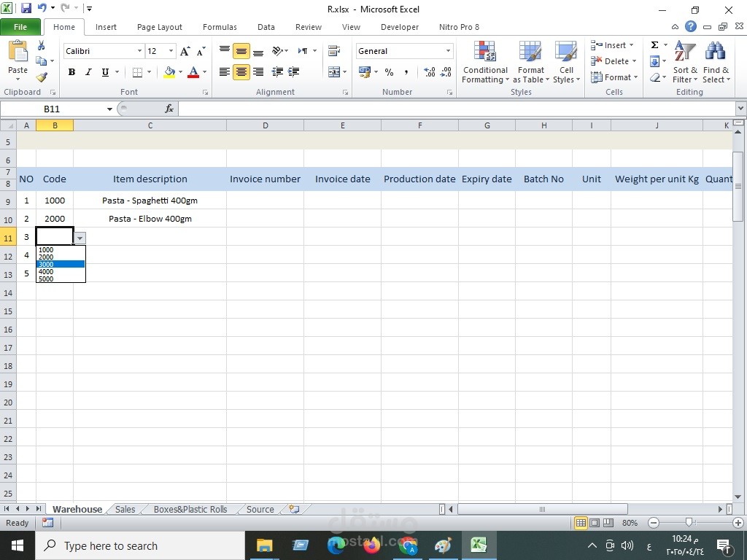This screenshot has width=747, height=560.
Task: Toggle Align Text Left
Action: click(225, 72)
